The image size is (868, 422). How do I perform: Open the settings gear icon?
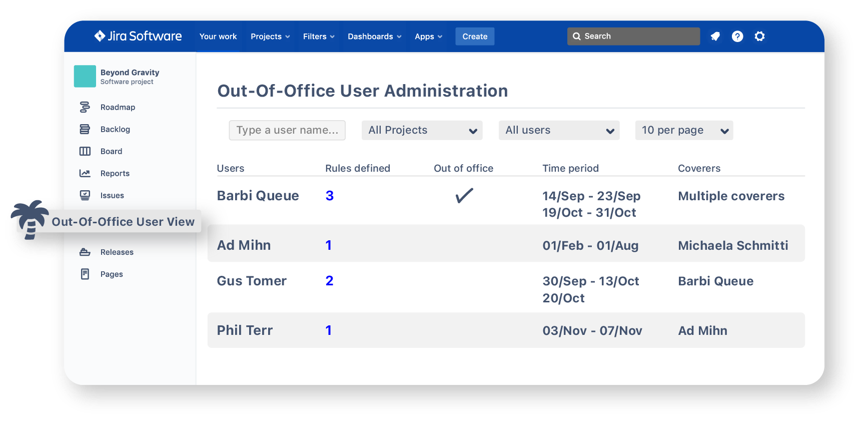pos(759,36)
